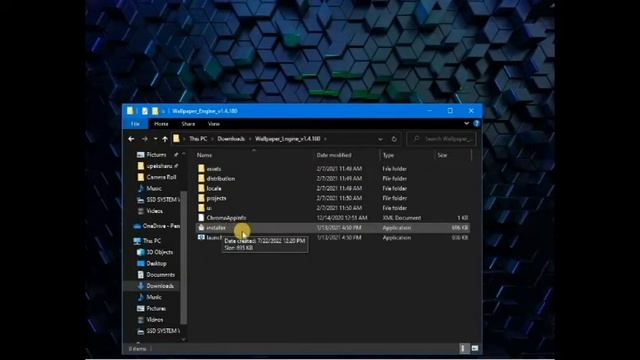Open the pinned folder below Quick access Pictures
Image resolution: width=640 pixels, height=360 pixels.
(159, 166)
